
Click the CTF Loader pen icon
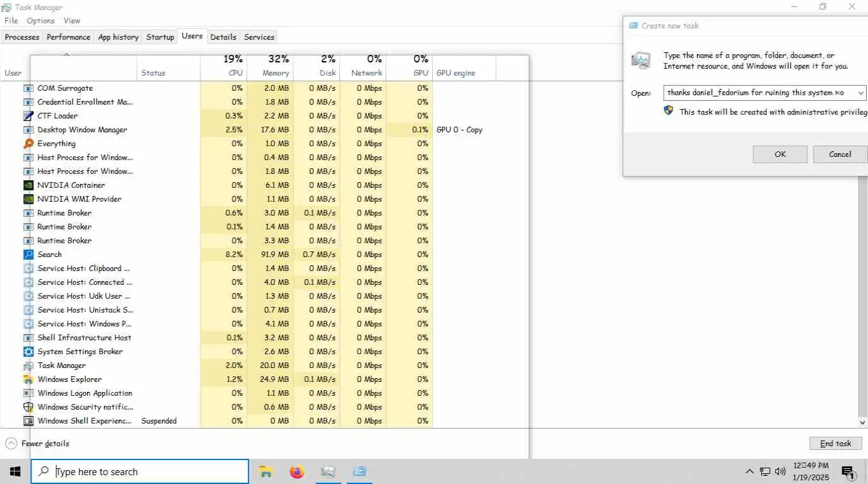[x=28, y=116]
